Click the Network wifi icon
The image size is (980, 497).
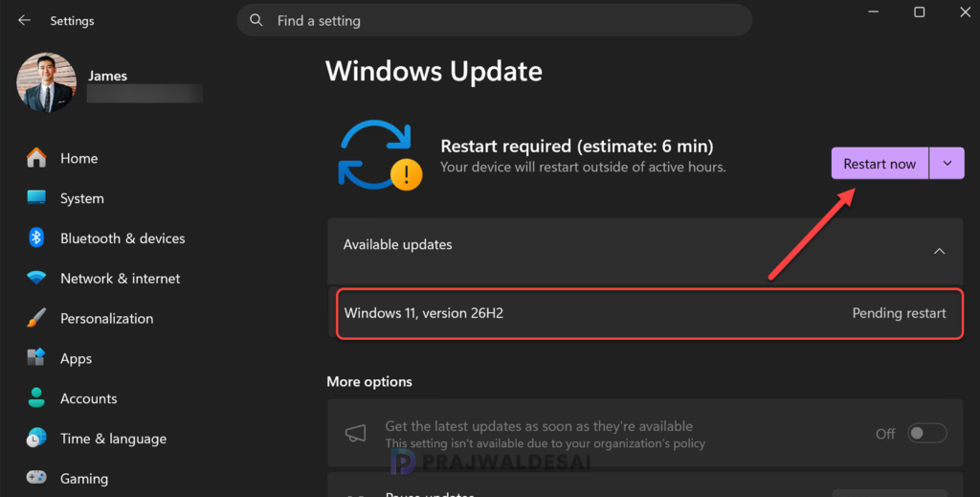pos(36,278)
